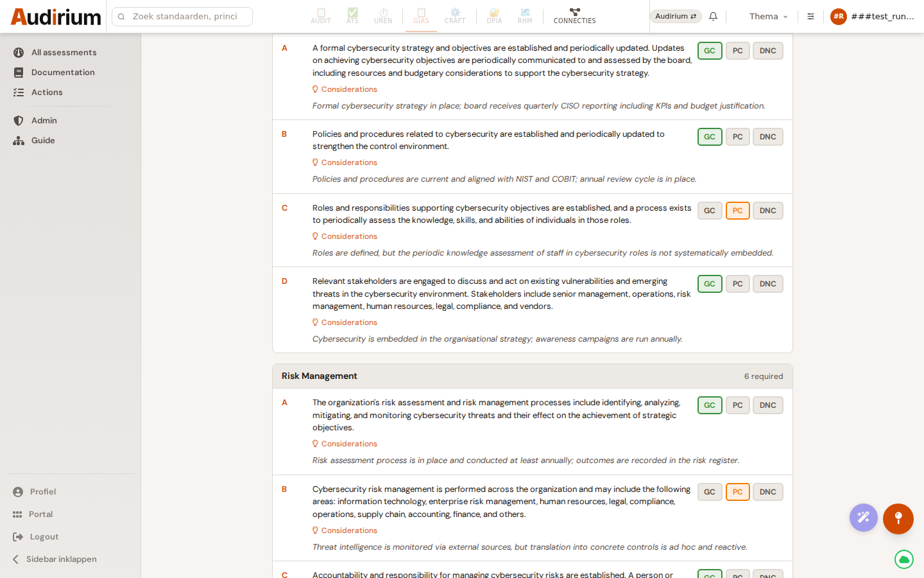Screen dimensions: 924x578
Task: Open the CRAFT module icon
Action: pos(455,16)
